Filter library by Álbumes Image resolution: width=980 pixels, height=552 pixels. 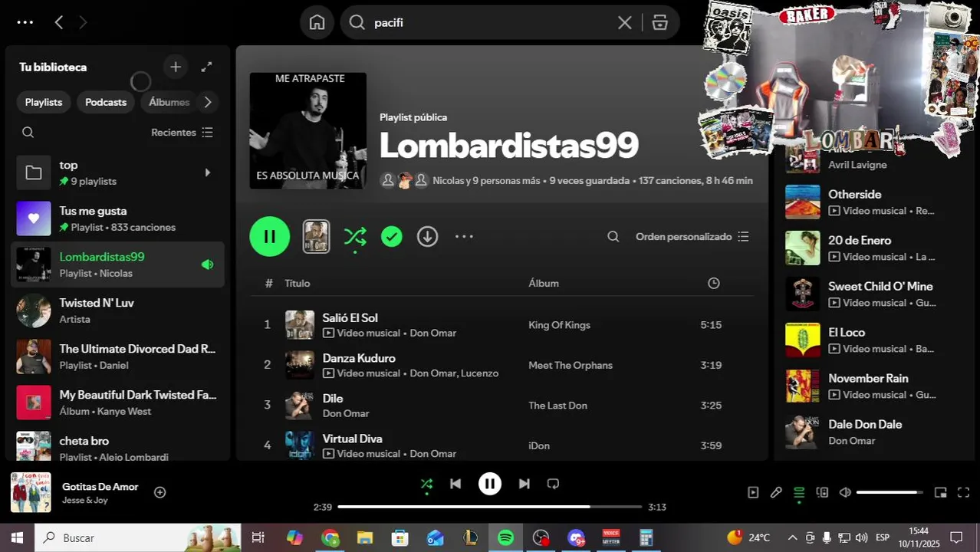[x=169, y=102]
